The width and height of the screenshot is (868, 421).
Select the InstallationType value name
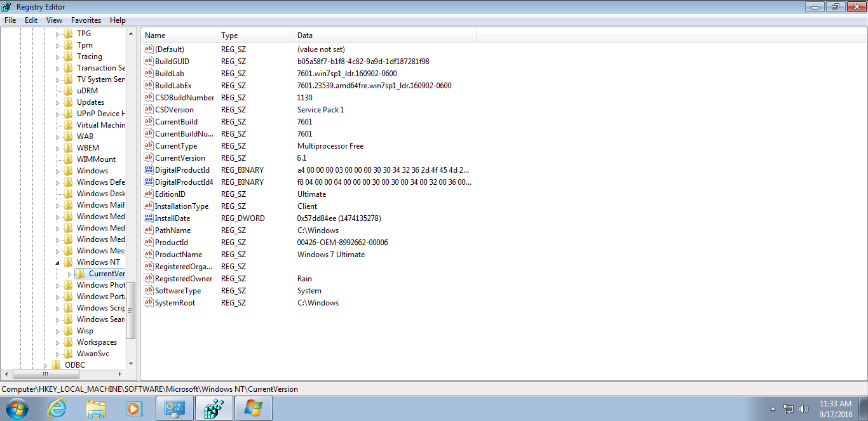click(182, 206)
